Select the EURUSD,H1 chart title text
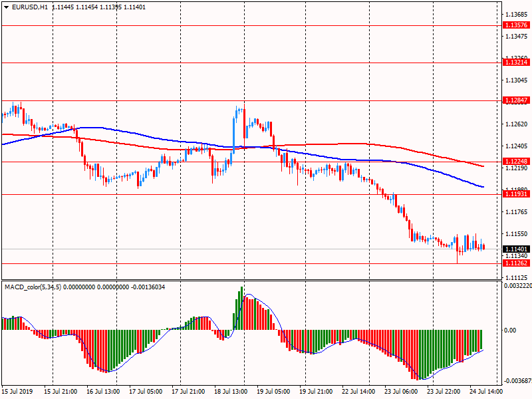Viewport: 532px width, 399px height. [x=30, y=7]
